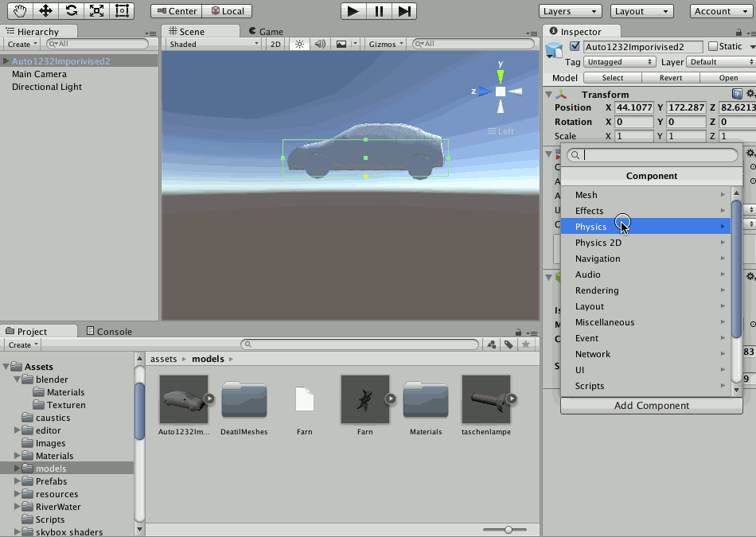This screenshot has width=756, height=537.
Task: Toggle pivot Center handle mode
Action: 177,11
